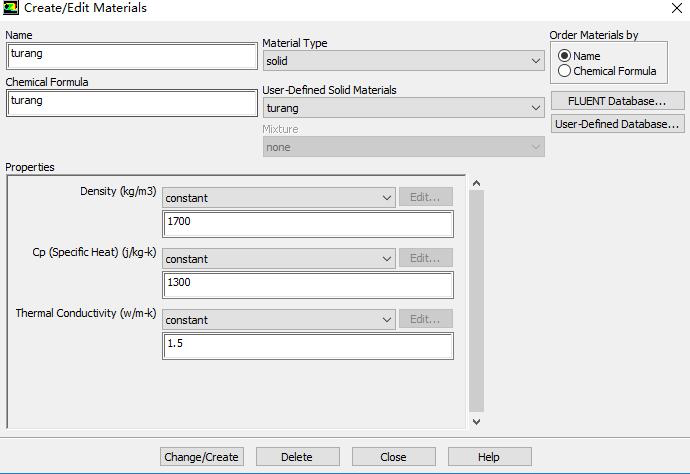Open the Density method dropdown
This screenshot has width=690, height=474.
point(279,198)
